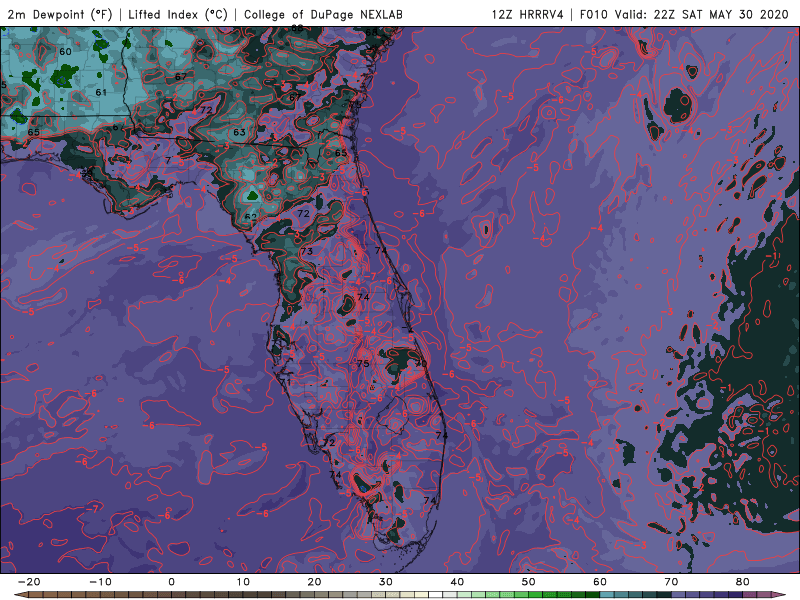
Task: Click 'F010 Valid: 22Z SAT MAY 30 2020'
Action: pyautogui.click(x=684, y=14)
